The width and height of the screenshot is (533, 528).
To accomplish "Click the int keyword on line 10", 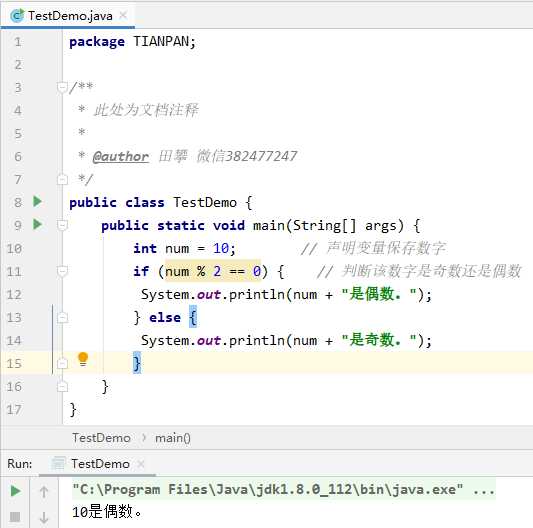I will [145, 248].
